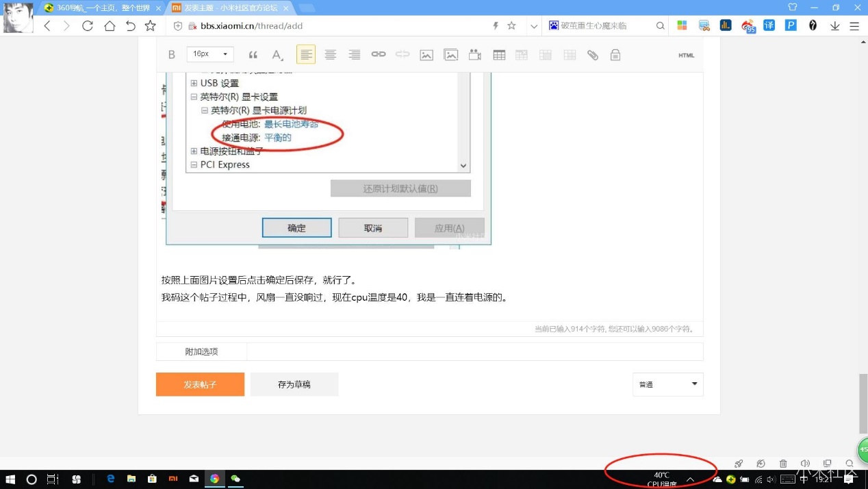Switch to the 360导航 tab
Image resolution: width=868 pixels, height=489 pixels.
103,8
